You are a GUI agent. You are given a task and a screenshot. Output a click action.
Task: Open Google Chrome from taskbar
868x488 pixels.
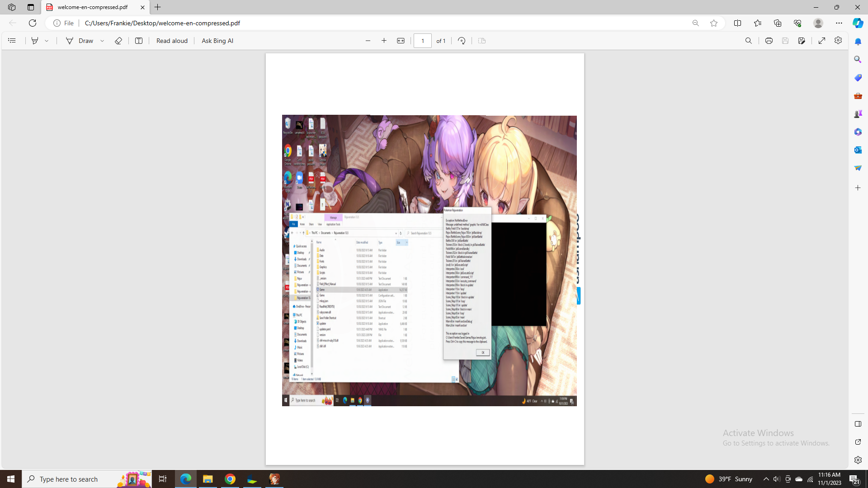pyautogui.click(x=230, y=479)
